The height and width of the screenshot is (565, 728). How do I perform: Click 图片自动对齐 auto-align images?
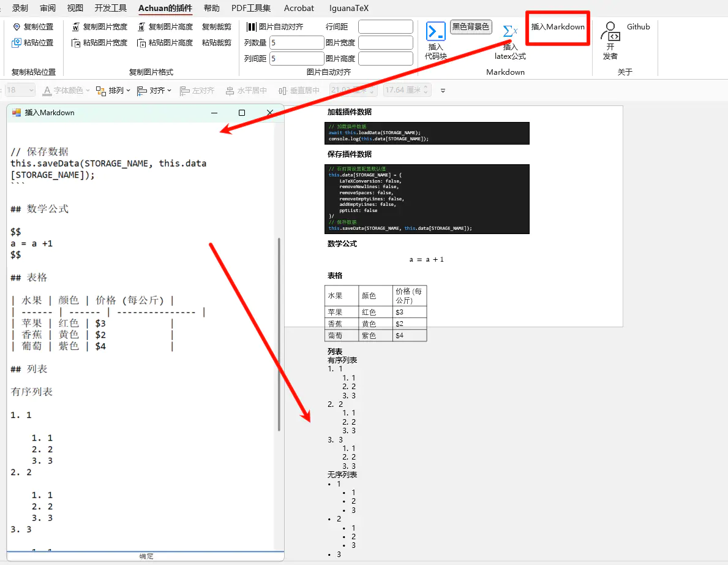click(x=275, y=27)
